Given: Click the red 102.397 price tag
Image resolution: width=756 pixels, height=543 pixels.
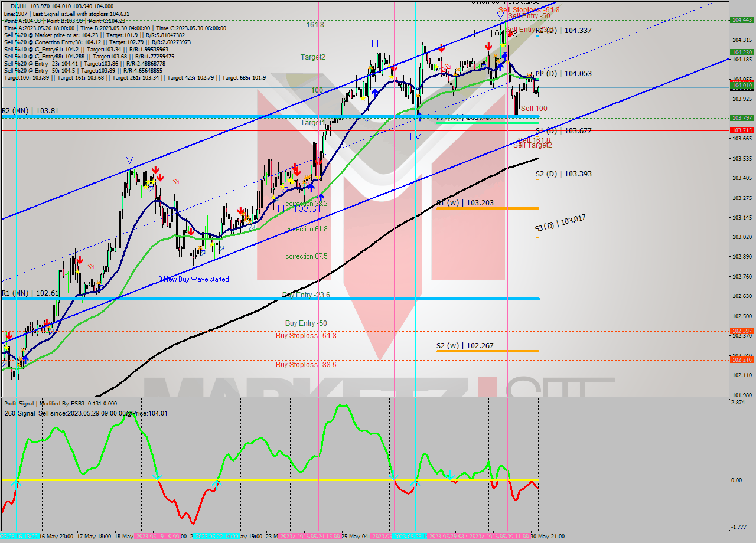Looking at the screenshot, I should tap(742, 331).
